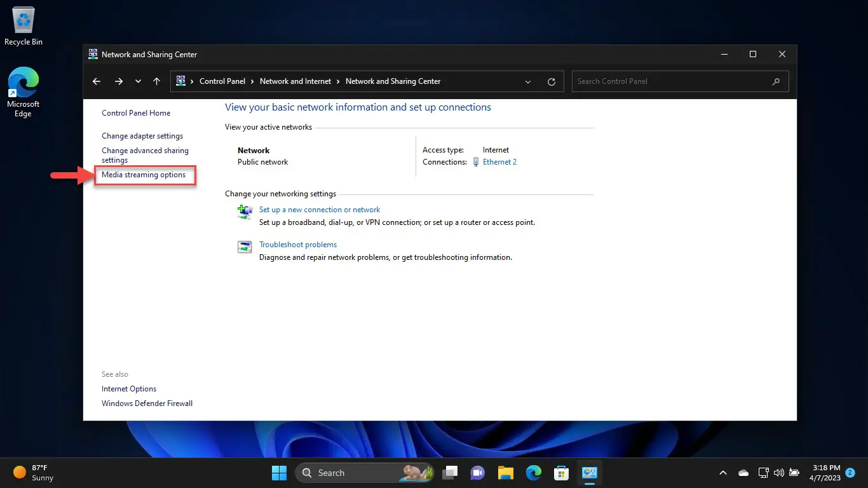Click the taskbar Search box
868x488 pixels.
point(365,473)
